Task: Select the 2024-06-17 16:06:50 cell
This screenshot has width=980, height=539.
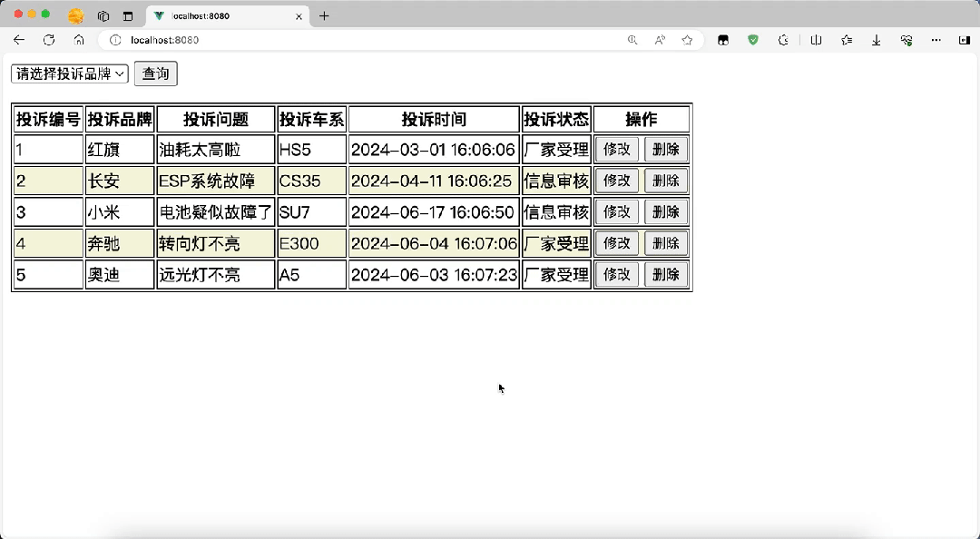Action: 434,212
